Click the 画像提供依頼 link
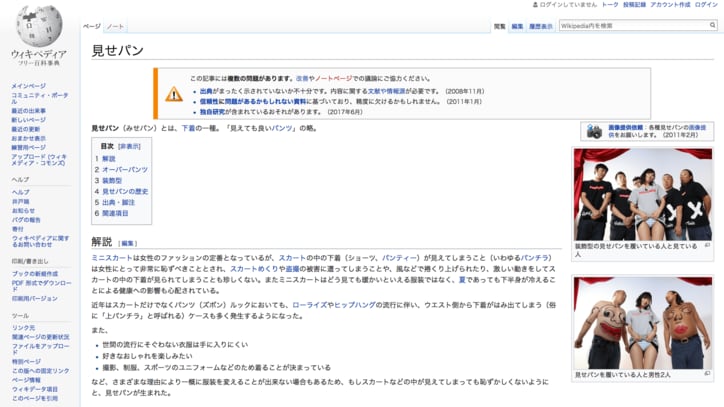 [626, 128]
